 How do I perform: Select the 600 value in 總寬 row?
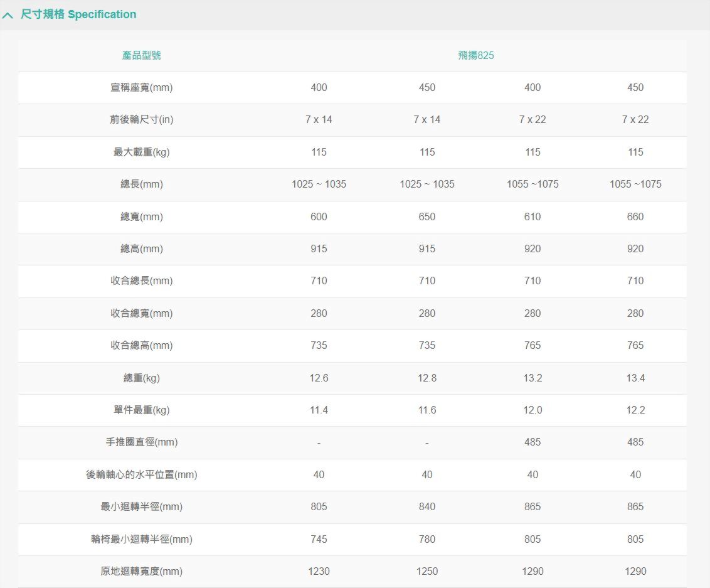click(x=319, y=216)
